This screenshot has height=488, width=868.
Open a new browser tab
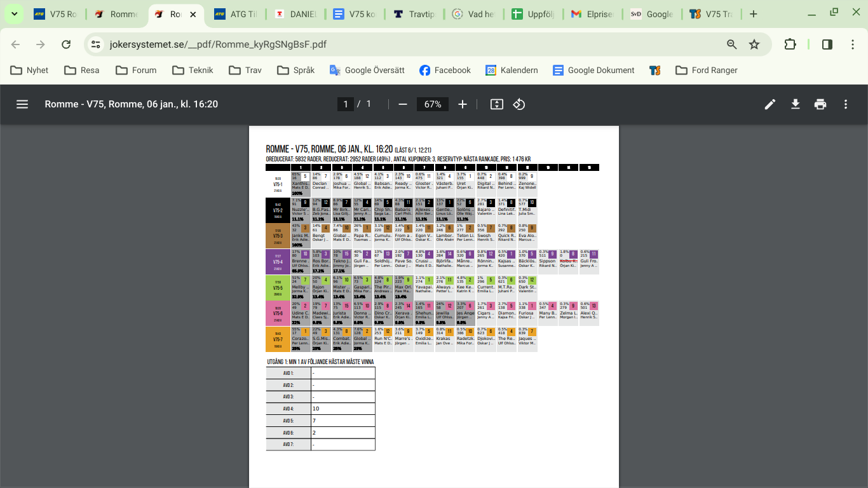(754, 14)
